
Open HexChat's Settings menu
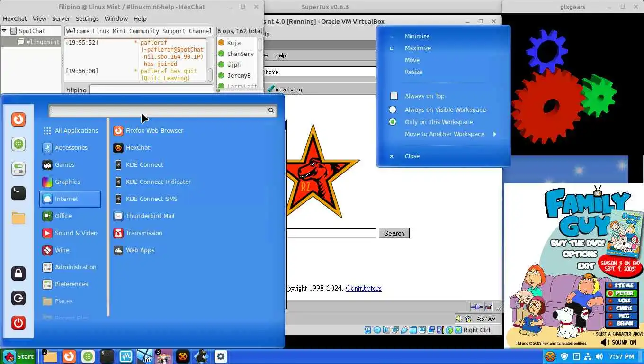click(87, 18)
